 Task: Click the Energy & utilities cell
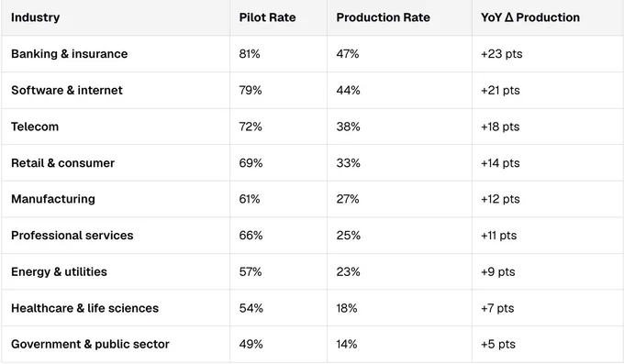[59, 271]
